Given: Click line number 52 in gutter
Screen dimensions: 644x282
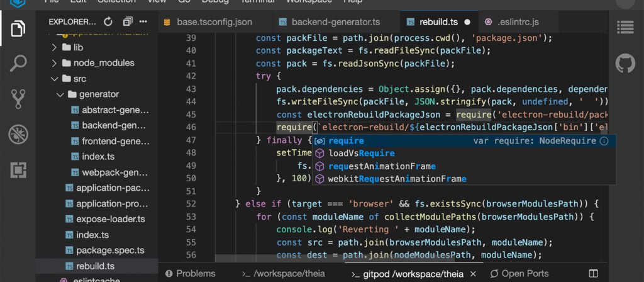Looking at the screenshot, I should 191,203.
